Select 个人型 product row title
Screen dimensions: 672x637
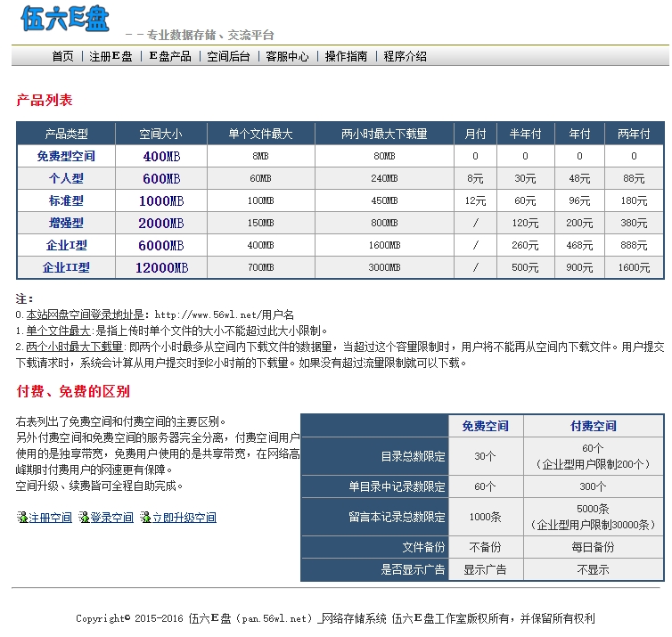pos(66,178)
